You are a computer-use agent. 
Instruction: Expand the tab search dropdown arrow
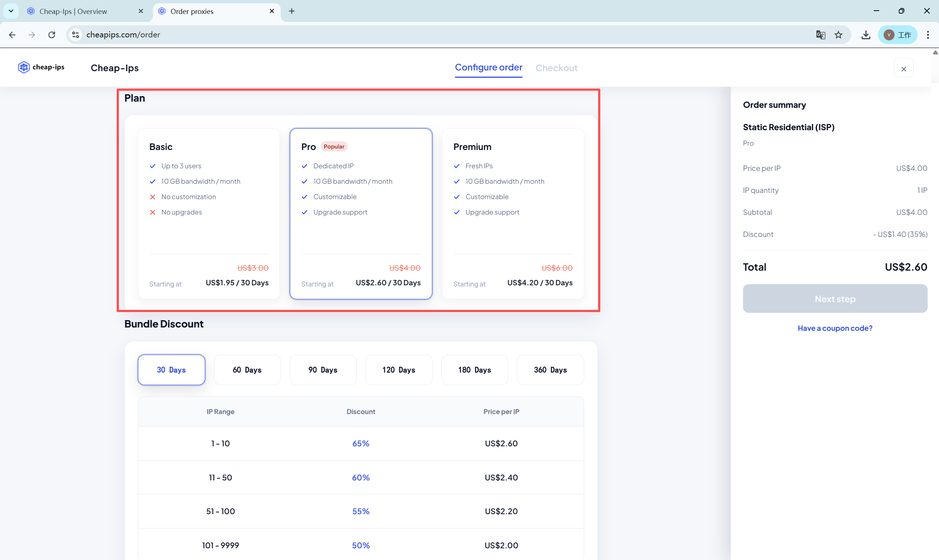coord(11,11)
